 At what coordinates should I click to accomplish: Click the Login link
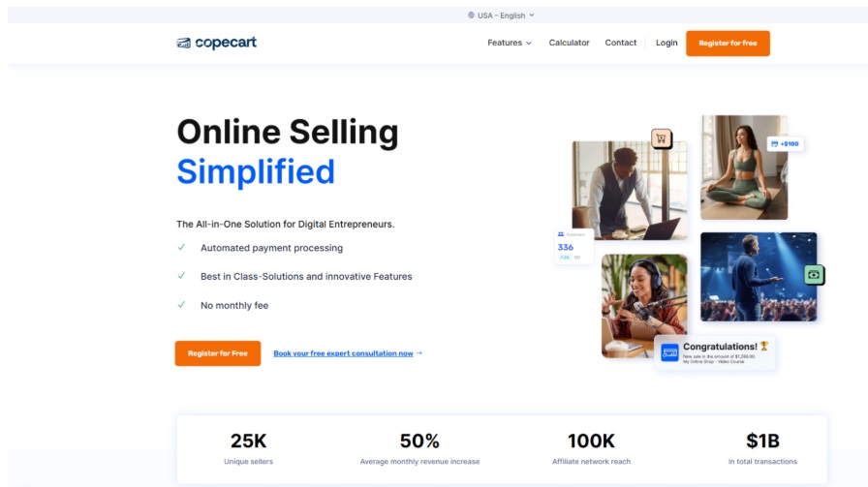click(x=666, y=43)
